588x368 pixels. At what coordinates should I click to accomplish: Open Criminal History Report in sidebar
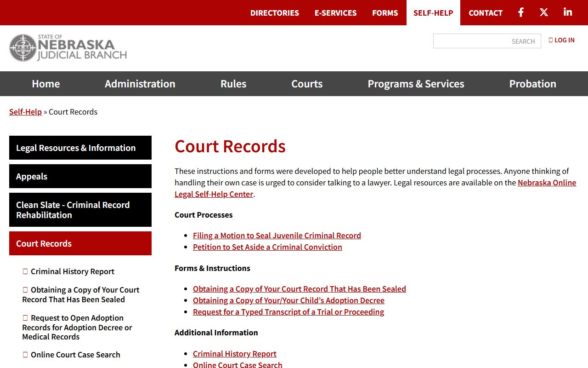click(69, 271)
